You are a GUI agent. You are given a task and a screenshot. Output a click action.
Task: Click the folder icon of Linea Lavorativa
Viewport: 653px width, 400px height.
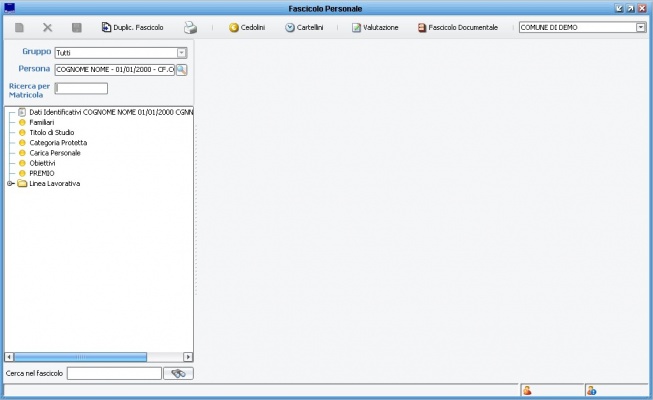coord(22,184)
